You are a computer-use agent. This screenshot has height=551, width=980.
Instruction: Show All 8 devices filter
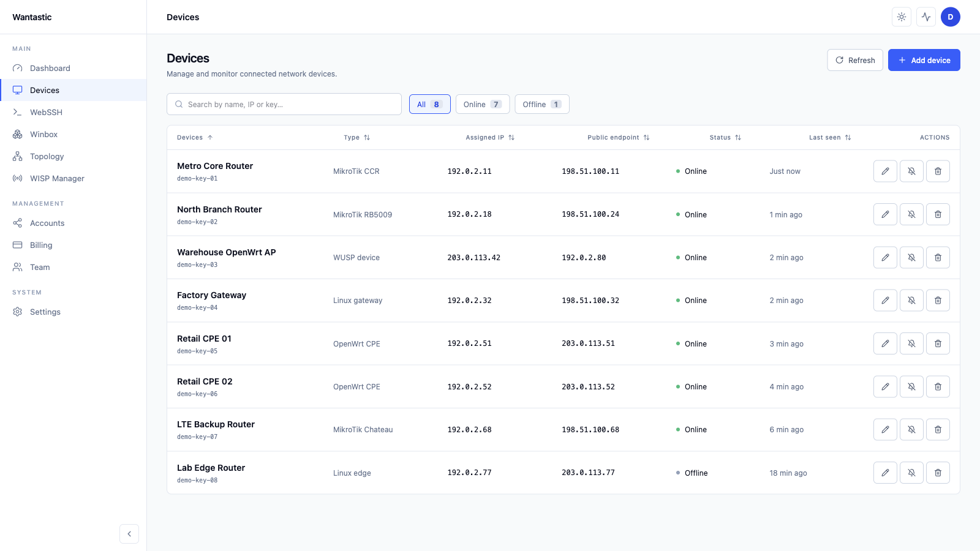point(430,104)
